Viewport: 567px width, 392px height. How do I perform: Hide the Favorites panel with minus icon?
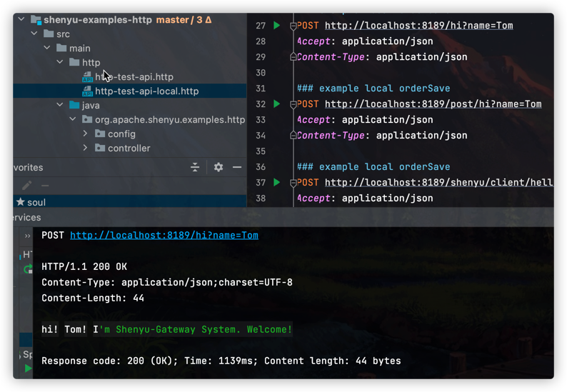point(237,167)
